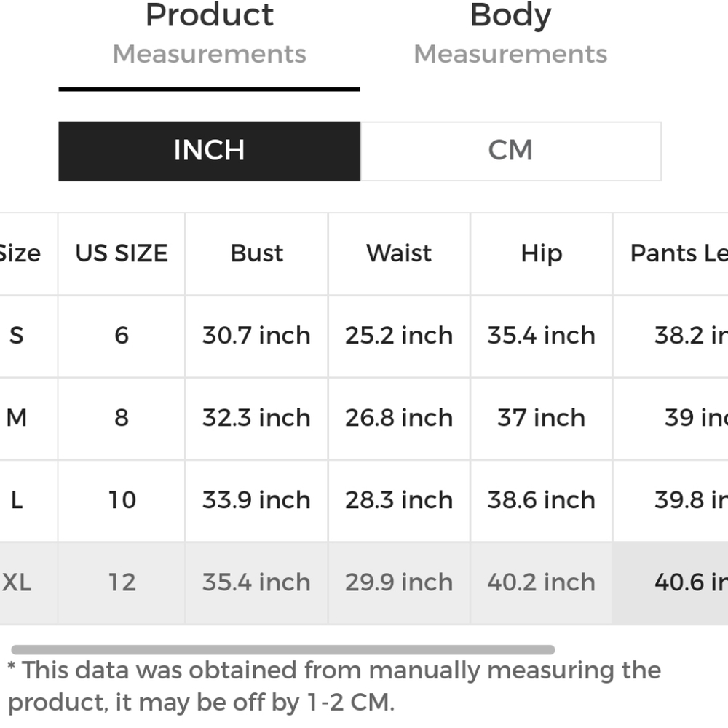The height and width of the screenshot is (728, 728).
Task: Click the Waist column header
Action: point(399,253)
